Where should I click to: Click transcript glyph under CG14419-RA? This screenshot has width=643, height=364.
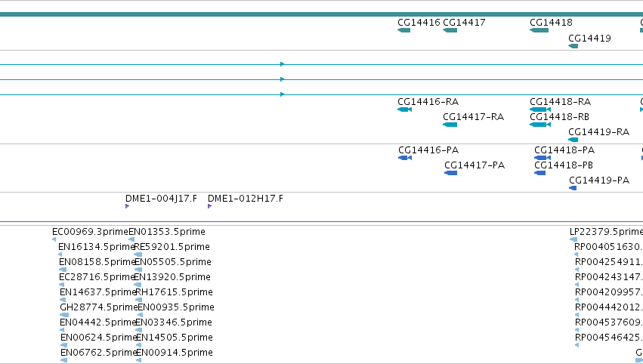coord(573,140)
